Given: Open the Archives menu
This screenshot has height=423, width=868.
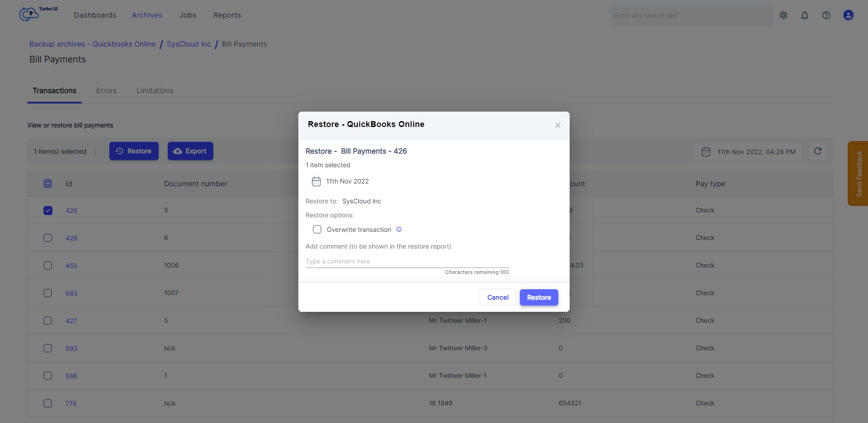Looking at the screenshot, I should 147,15.
